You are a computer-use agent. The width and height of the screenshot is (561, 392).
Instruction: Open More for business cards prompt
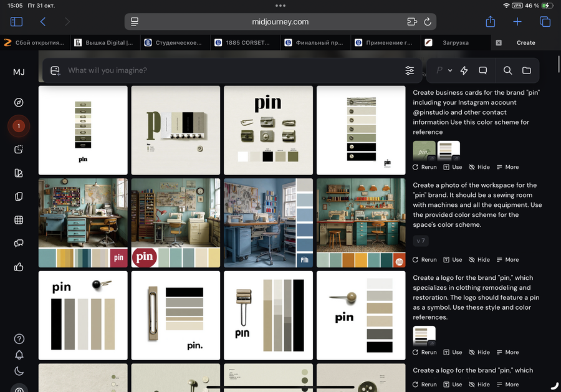tap(507, 167)
